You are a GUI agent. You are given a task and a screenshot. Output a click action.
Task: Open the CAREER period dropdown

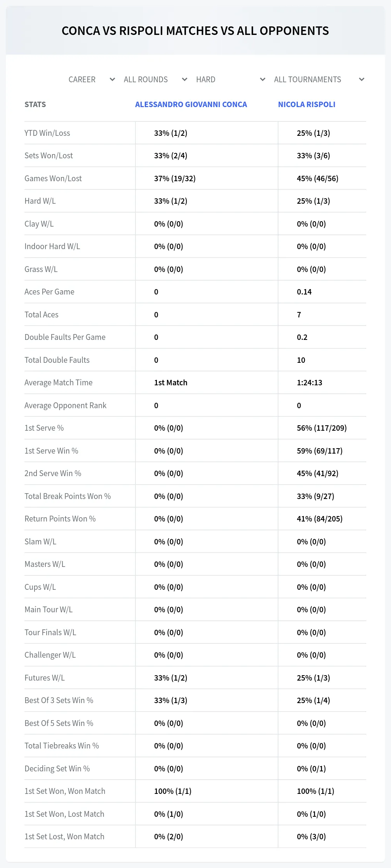[x=92, y=80]
